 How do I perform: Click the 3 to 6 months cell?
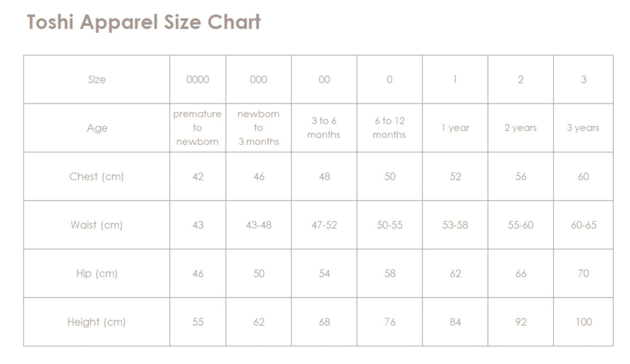pos(324,128)
